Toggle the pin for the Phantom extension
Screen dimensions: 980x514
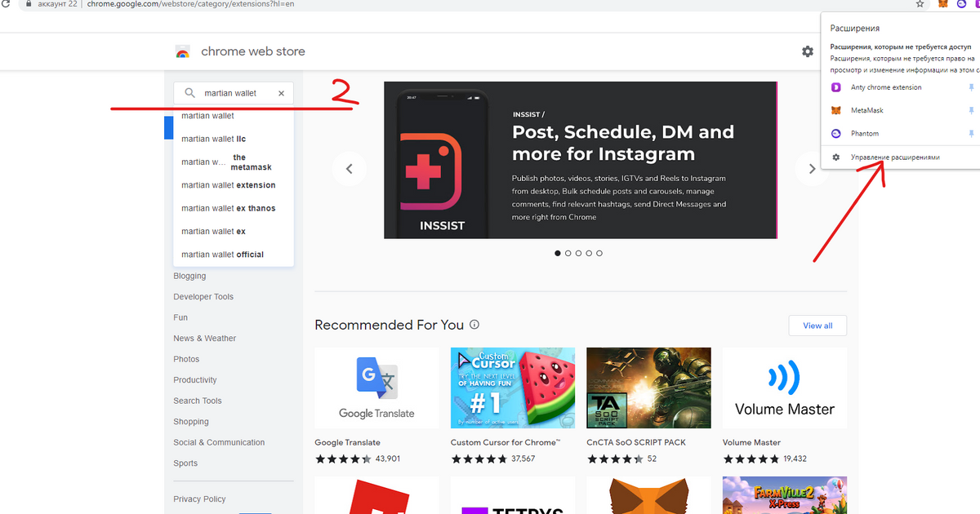pos(971,133)
